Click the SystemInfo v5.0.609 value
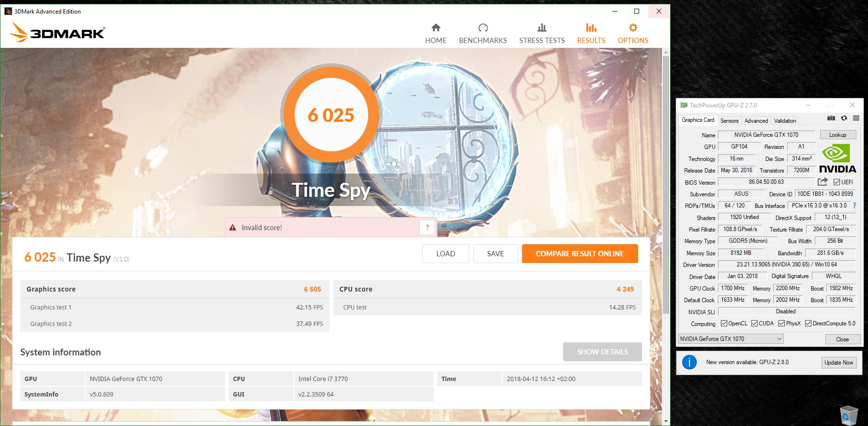 pyautogui.click(x=155, y=394)
